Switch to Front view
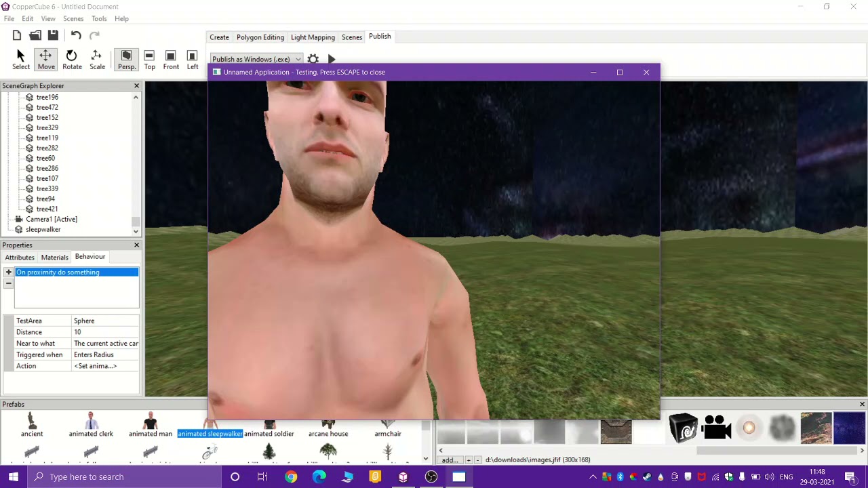This screenshot has height=488, width=868. click(171, 60)
